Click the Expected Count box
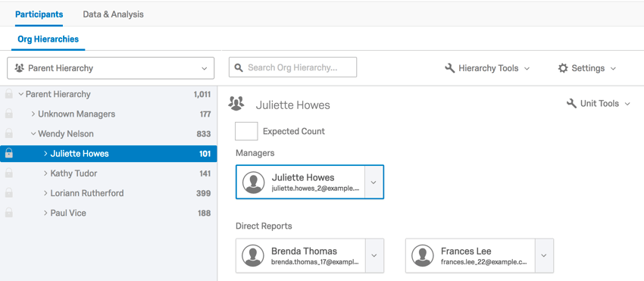Screen dimensions: 644x281 (x=246, y=131)
